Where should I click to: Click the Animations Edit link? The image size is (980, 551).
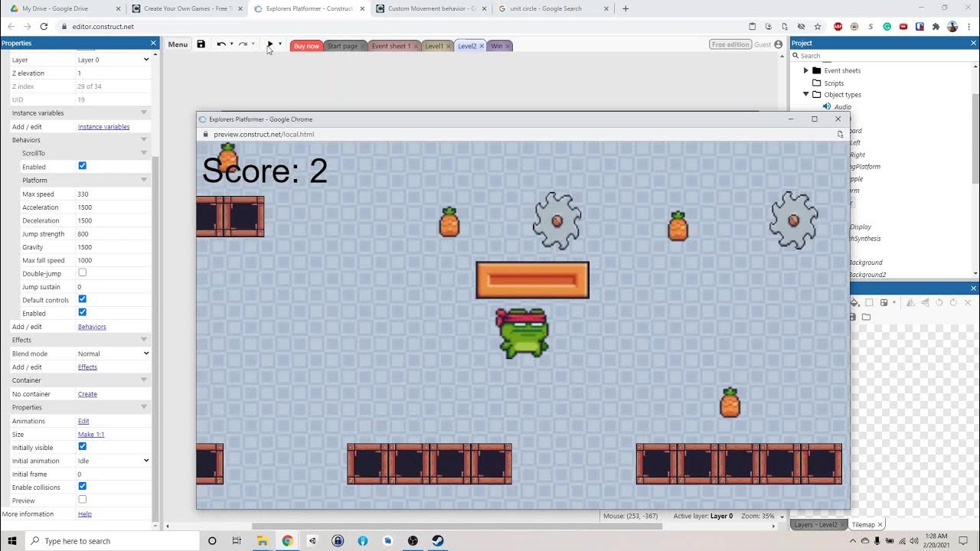[x=83, y=421]
